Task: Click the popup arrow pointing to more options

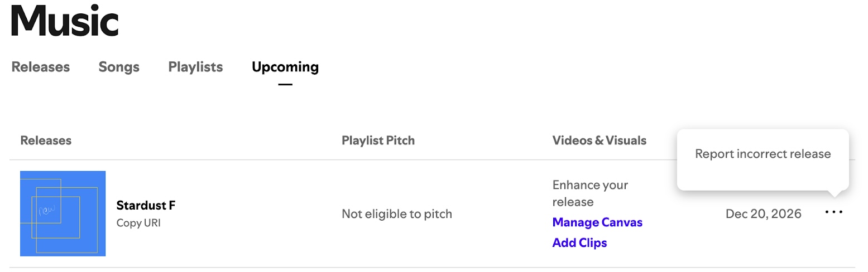Action: pyautogui.click(x=834, y=193)
